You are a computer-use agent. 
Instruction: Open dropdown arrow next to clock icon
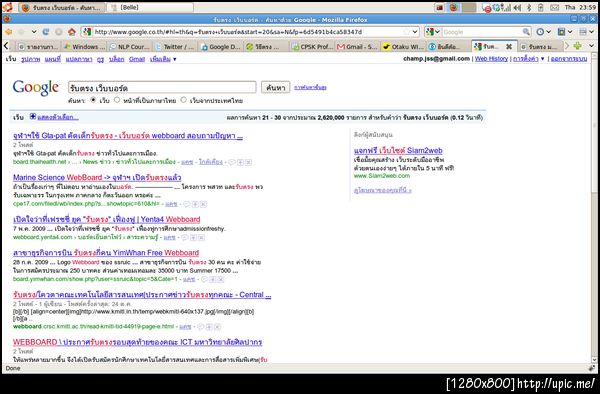coord(548,32)
